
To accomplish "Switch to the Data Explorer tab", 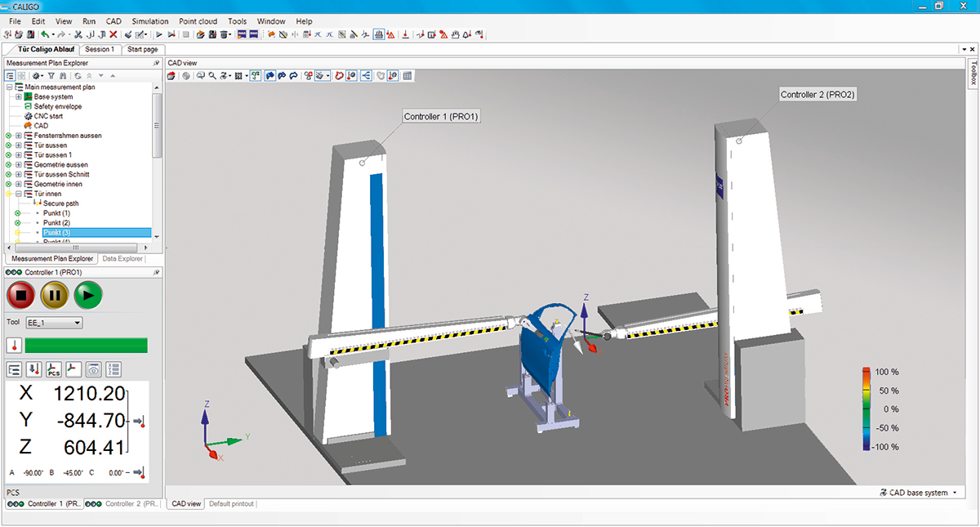I will click(x=122, y=258).
